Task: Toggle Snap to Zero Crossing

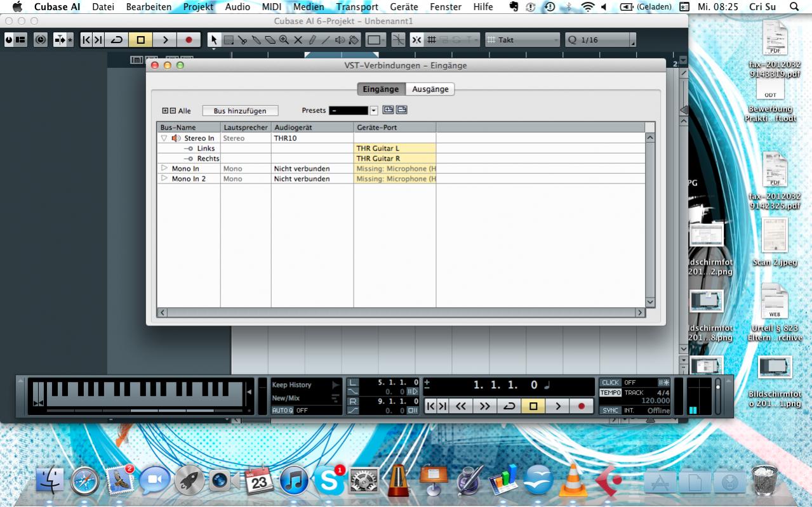Action: pos(398,39)
